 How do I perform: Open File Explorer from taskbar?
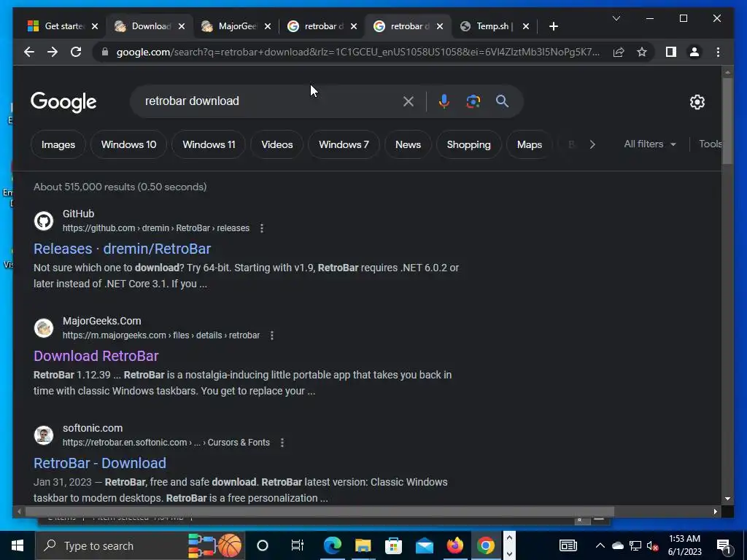[363, 545]
